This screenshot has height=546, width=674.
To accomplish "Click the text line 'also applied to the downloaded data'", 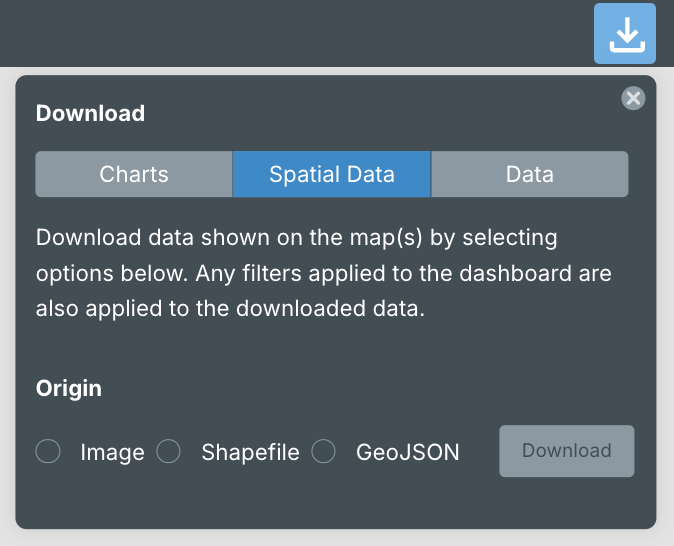I will [x=231, y=308].
